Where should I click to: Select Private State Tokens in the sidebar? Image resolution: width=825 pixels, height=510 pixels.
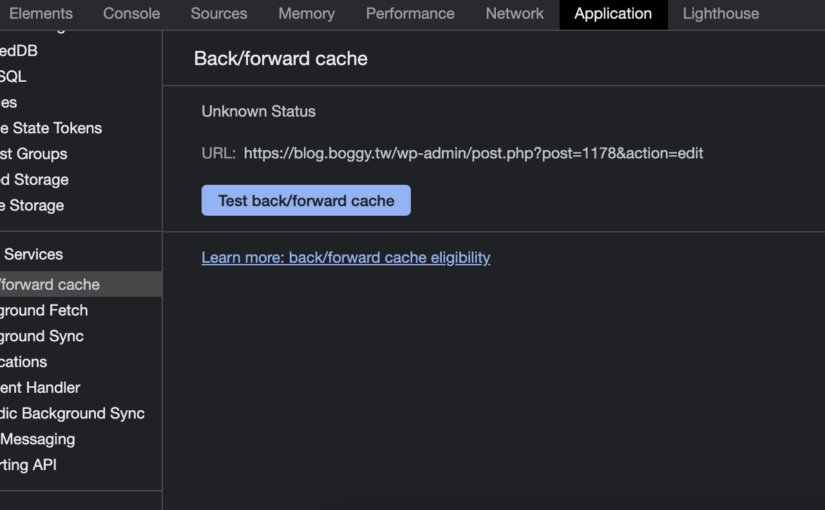(50, 128)
